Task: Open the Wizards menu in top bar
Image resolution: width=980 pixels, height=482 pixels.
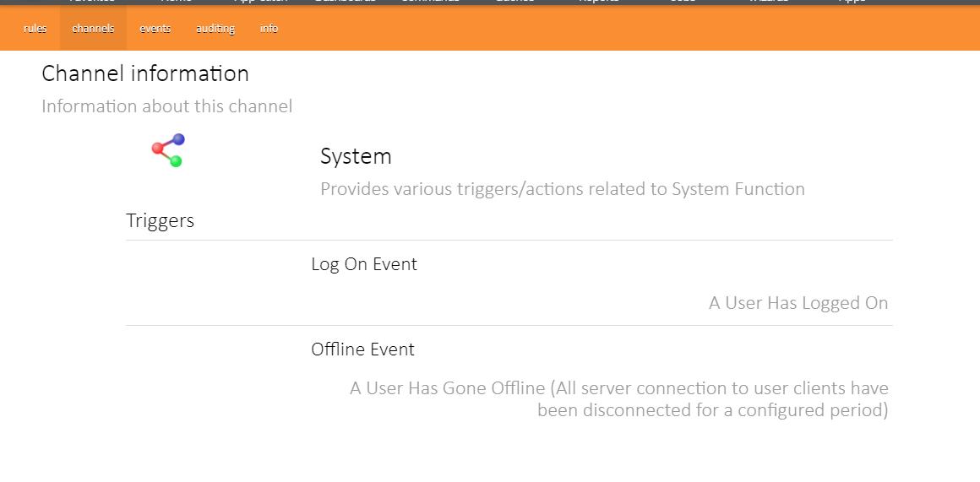Action: 768,2
